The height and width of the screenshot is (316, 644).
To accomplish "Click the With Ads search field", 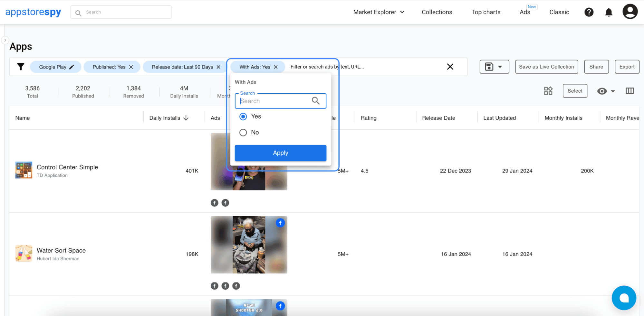I will (x=275, y=101).
